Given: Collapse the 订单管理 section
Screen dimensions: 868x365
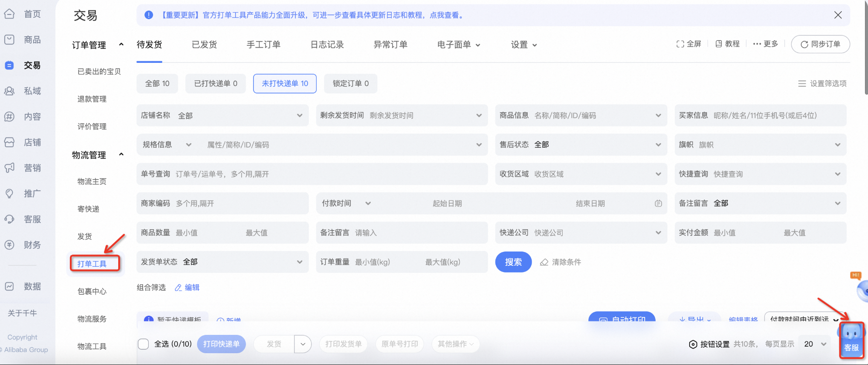Looking at the screenshot, I should pos(121,45).
